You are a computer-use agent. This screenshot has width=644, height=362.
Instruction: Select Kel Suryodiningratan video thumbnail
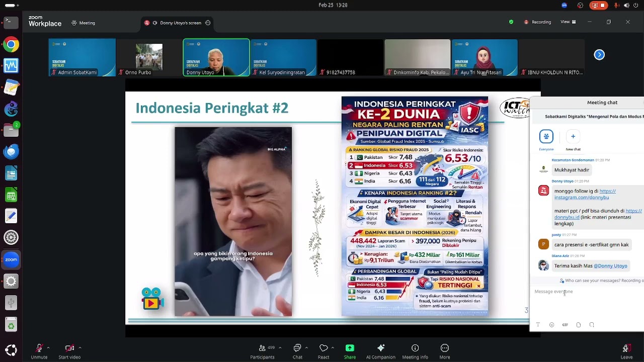pos(283,57)
